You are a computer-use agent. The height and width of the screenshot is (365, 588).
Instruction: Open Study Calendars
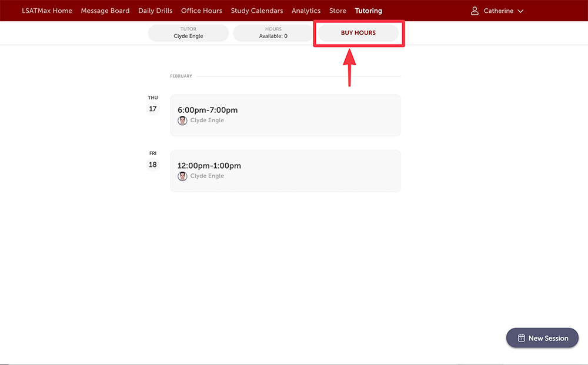tap(257, 11)
